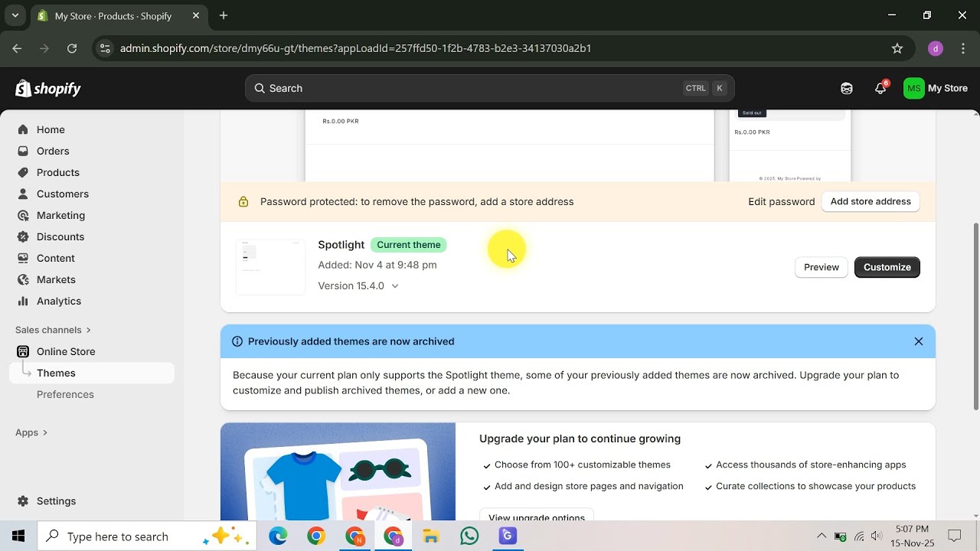This screenshot has width=980, height=551.
Task: Open WhatsApp from the taskbar
Action: point(469,536)
